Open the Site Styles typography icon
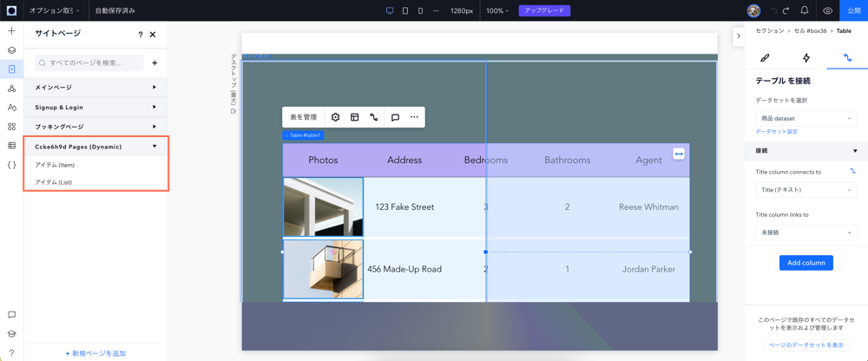The width and height of the screenshot is (868, 361). (11, 108)
